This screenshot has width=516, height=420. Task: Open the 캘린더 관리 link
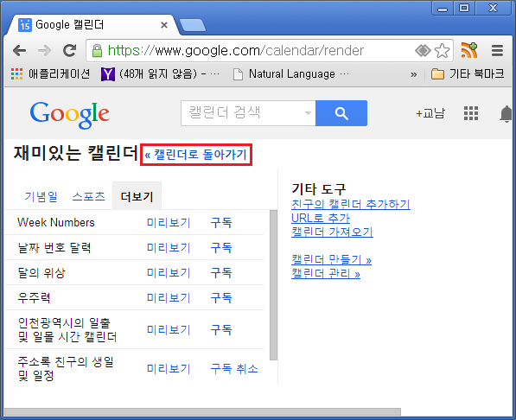pyautogui.click(x=326, y=274)
